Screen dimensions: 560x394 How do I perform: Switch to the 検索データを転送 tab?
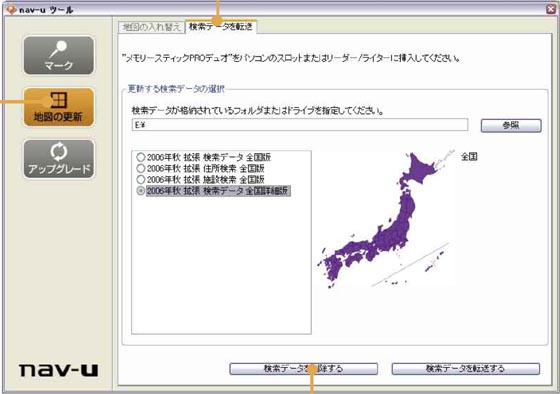pos(221,26)
